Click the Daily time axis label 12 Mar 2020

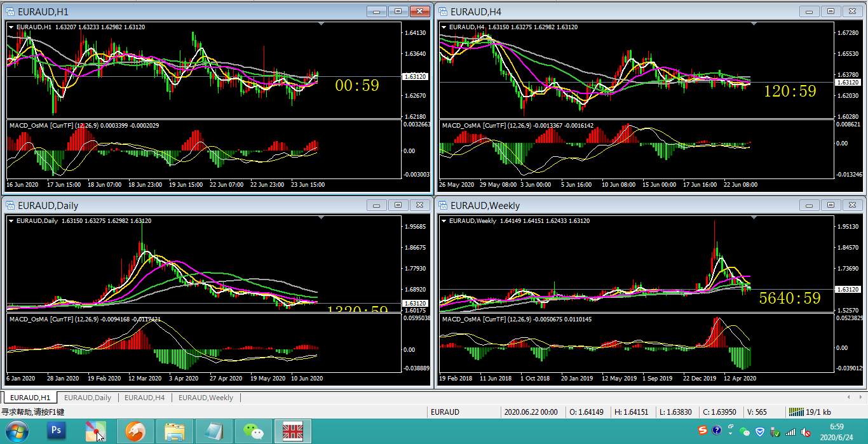pos(145,379)
